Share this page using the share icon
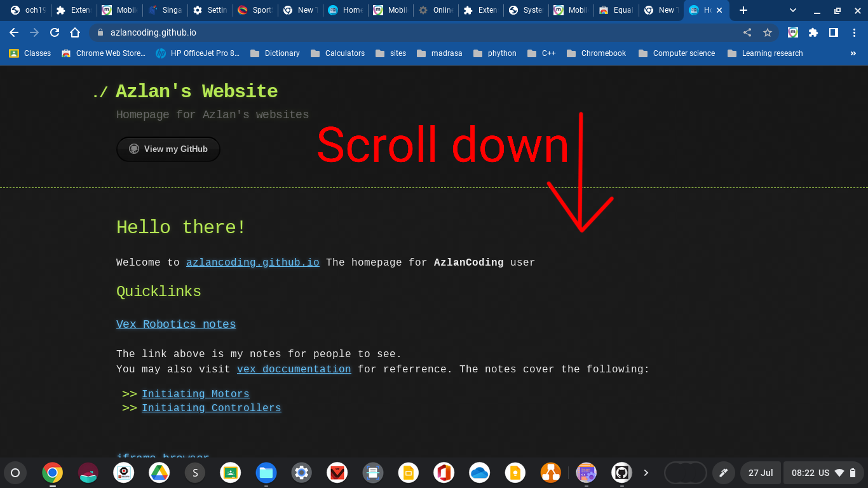 click(x=747, y=32)
